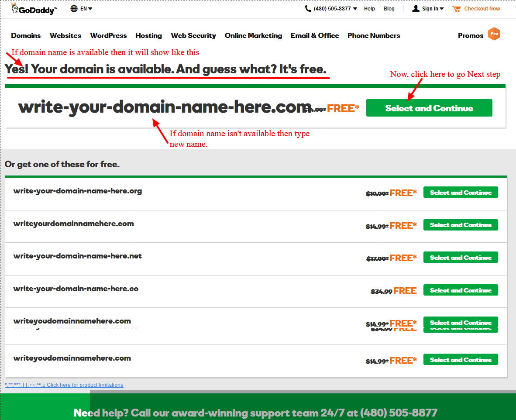
Task: Click the large write-your-domain-name-here.com heading
Action: (x=165, y=107)
